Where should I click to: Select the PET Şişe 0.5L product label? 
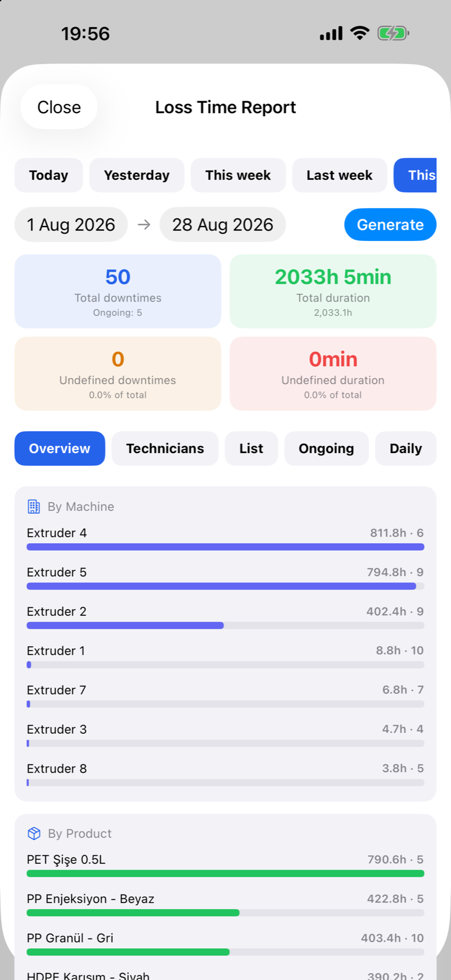click(x=66, y=860)
